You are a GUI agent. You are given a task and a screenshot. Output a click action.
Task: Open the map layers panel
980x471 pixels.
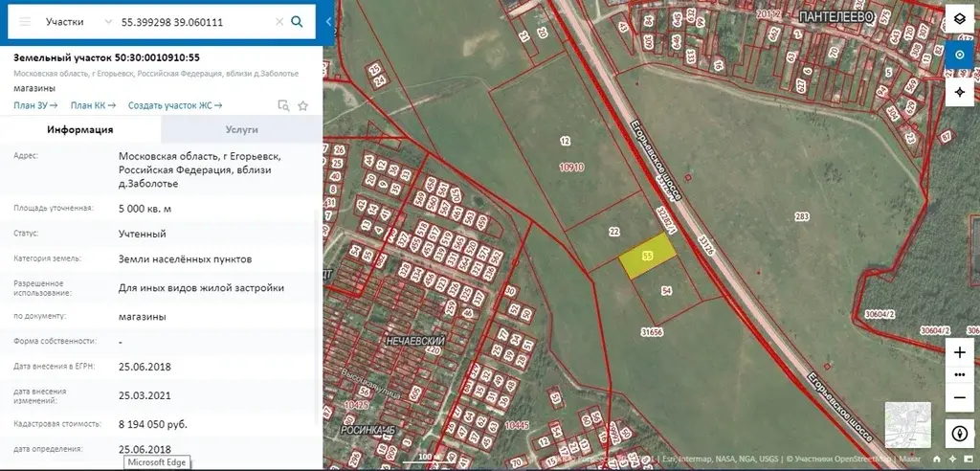click(x=960, y=20)
